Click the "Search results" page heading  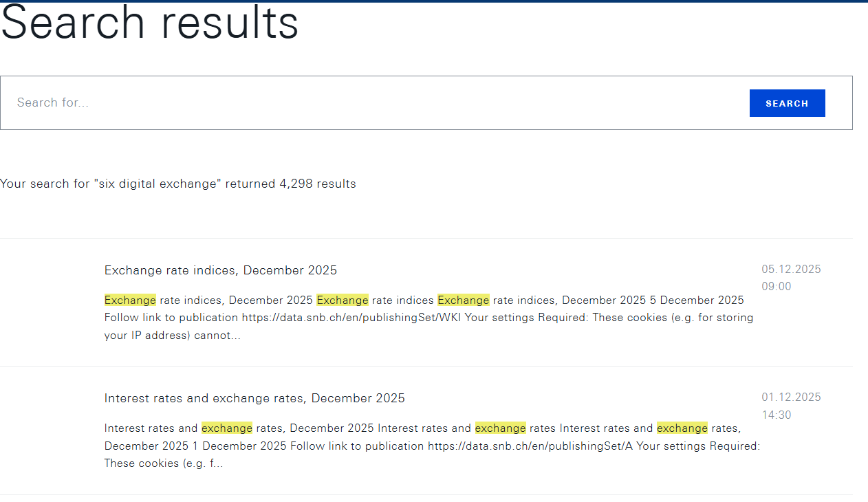pos(150,23)
